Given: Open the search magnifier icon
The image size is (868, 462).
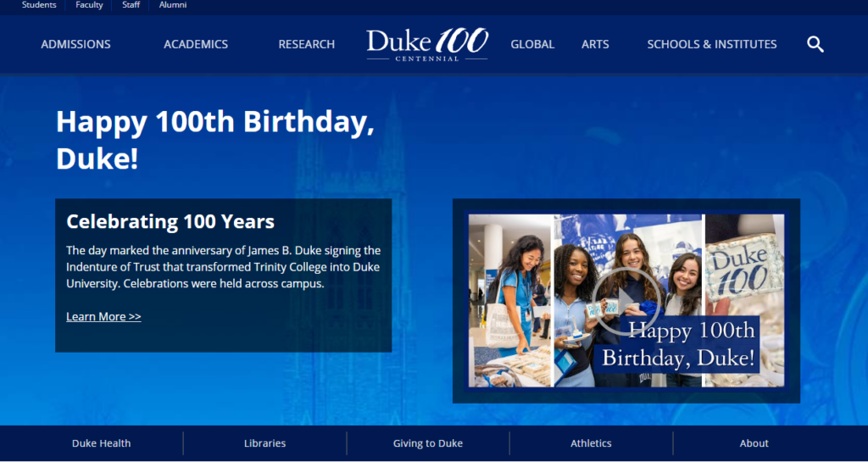Looking at the screenshot, I should [x=815, y=44].
